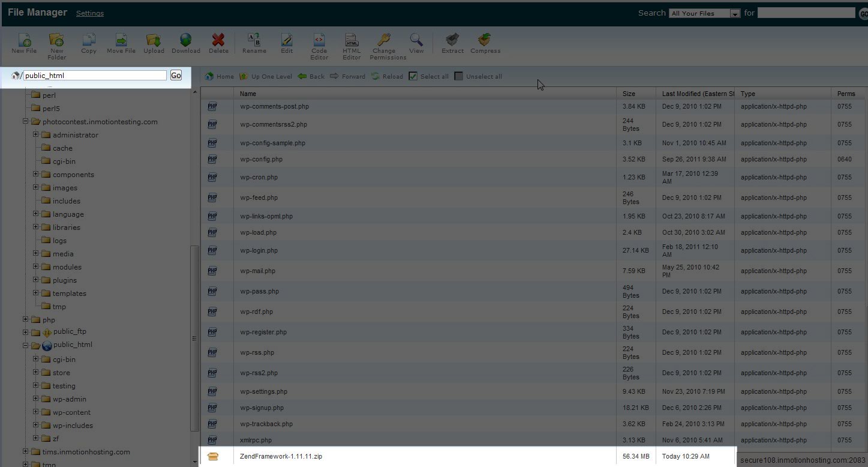Collapse the photocontest.inmotiontesting.com folder
This screenshot has width=868, height=467.
click(x=26, y=121)
